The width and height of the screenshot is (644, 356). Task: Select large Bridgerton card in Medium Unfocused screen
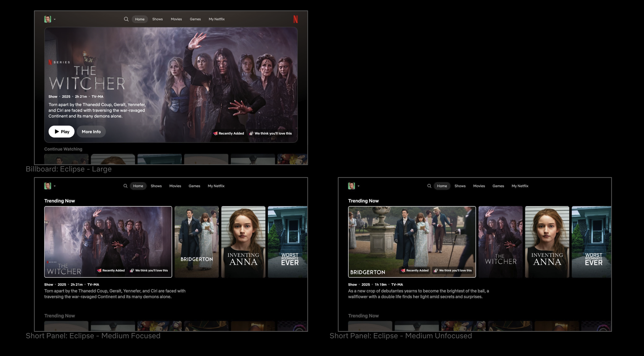point(412,242)
